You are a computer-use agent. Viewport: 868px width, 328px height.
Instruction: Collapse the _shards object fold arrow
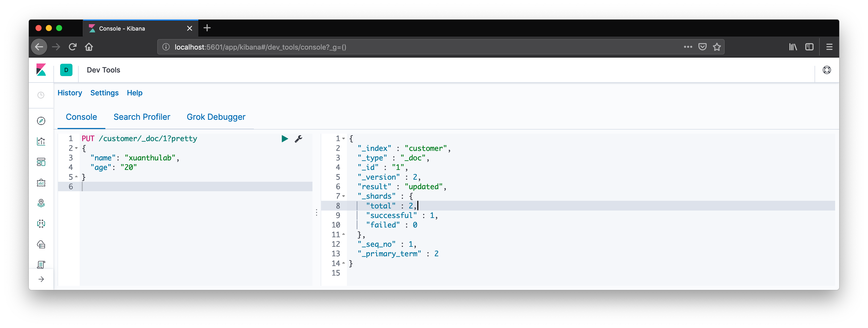coord(344,196)
